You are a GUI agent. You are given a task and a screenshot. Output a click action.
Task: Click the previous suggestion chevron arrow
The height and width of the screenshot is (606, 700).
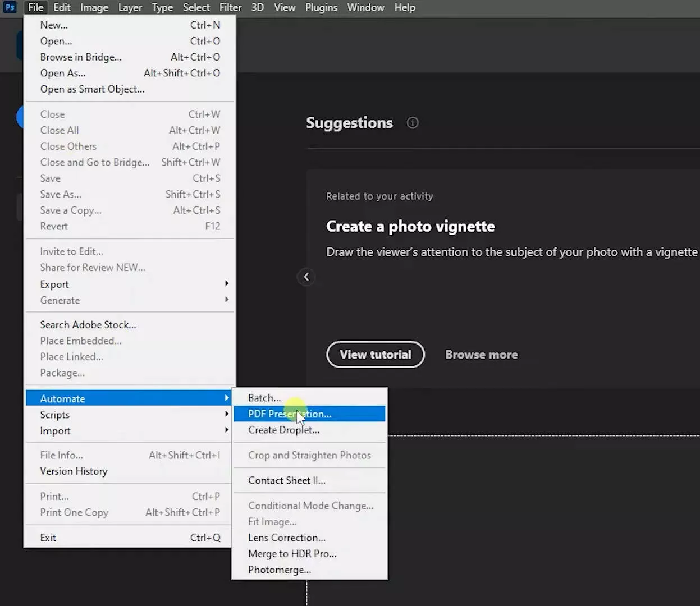click(x=306, y=277)
